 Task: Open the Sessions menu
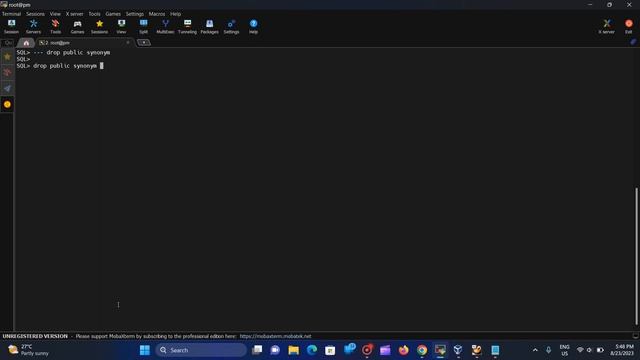coord(36,14)
